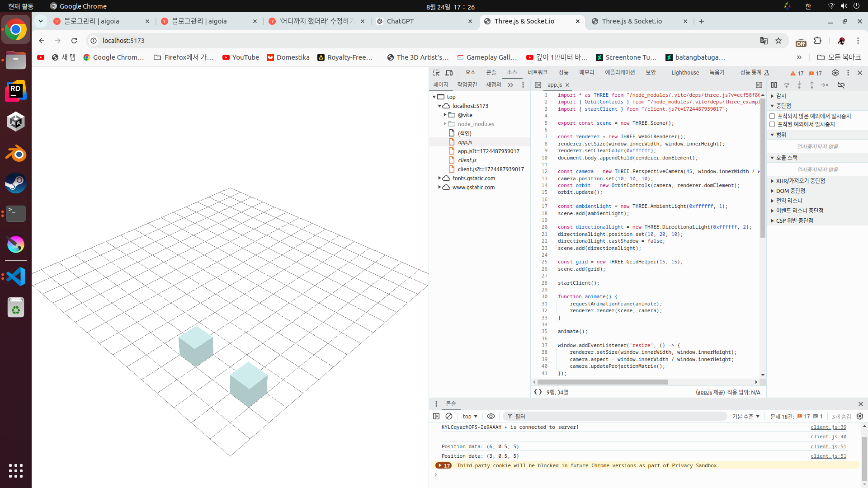Toggle the sources navigator sidebar icon
The width and height of the screenshot is (868, 488).
tap(538, 85)
